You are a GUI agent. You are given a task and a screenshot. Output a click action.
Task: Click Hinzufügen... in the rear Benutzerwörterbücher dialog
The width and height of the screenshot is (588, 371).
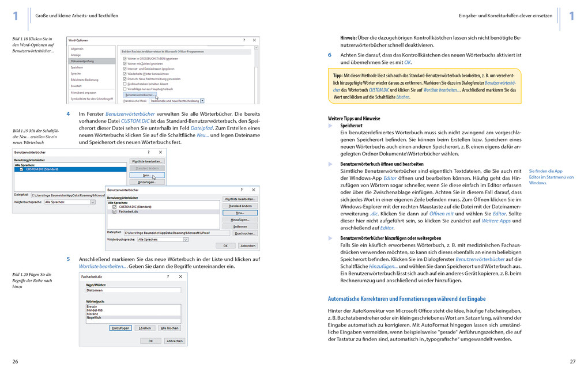pos(147,181)
